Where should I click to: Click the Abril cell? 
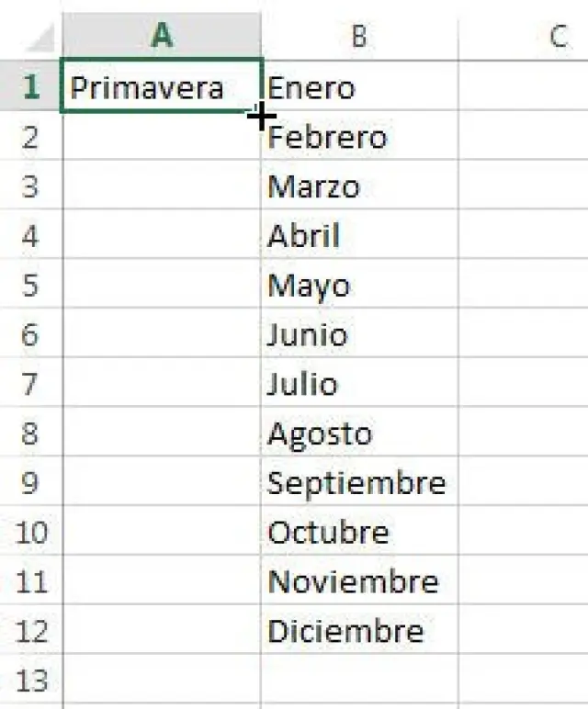(358, 236)
